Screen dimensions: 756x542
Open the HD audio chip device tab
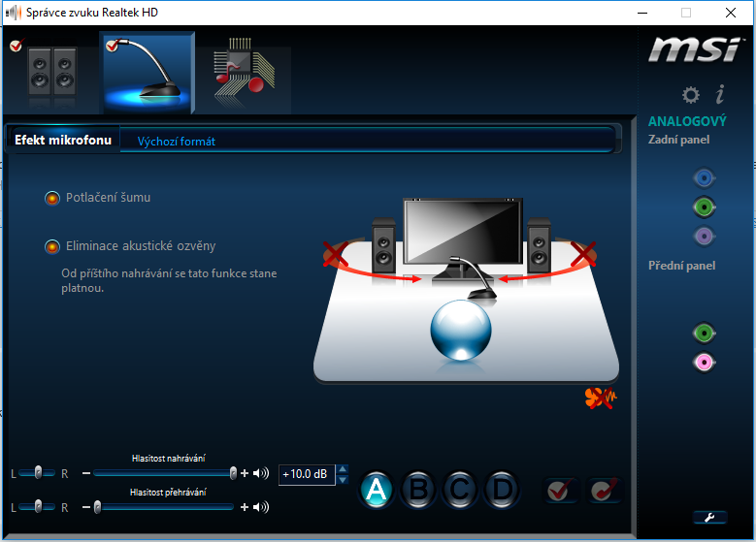[x=244, y=73]
